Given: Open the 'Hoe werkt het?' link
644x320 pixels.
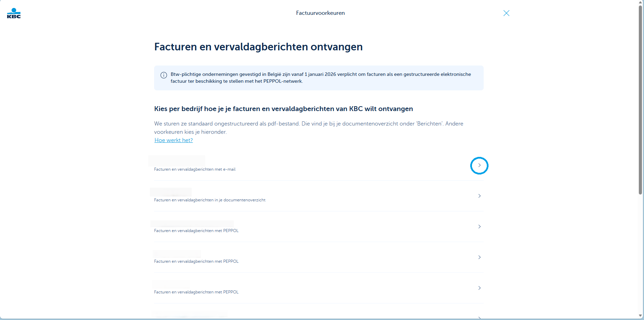Looking at the screenshot, I should pyautogui.click(x=173, y=140).
